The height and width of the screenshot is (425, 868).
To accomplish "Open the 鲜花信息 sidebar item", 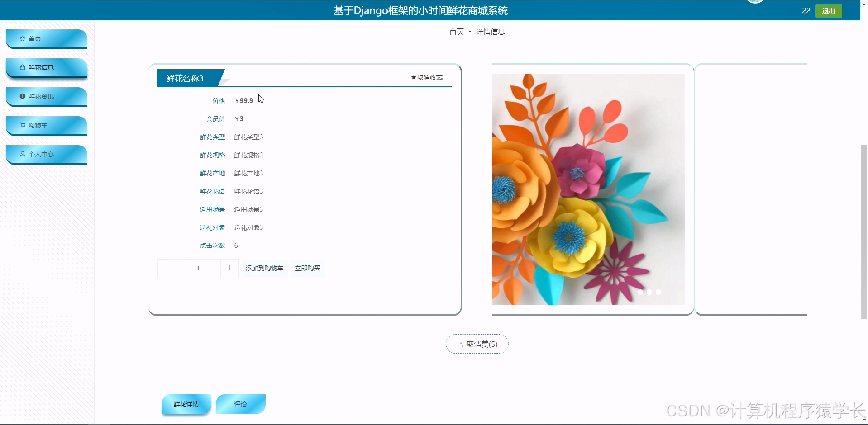I will tap(46, 67).
